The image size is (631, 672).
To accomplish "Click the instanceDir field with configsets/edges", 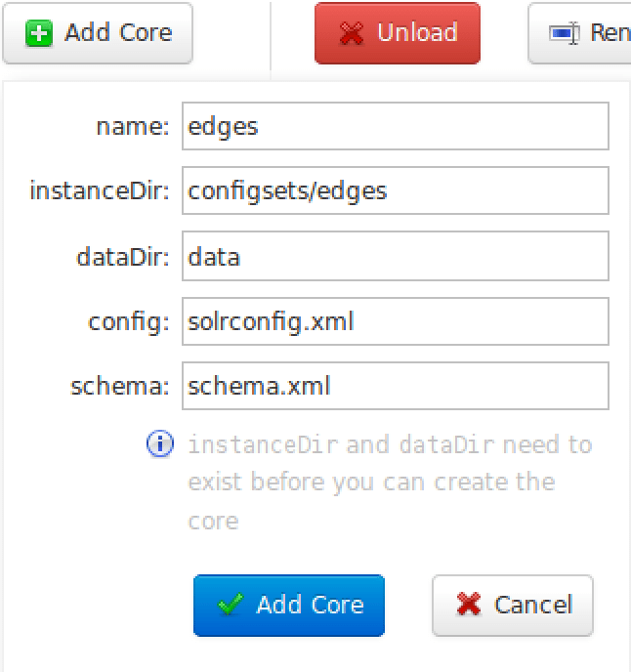I will 396,190.
